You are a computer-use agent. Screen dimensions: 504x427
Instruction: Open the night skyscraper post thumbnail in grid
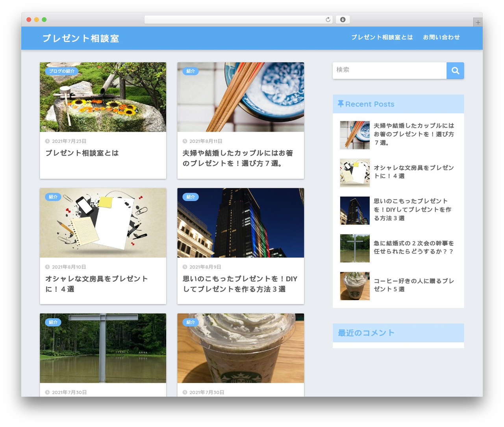pyautogui.click(x=241, y=223)
